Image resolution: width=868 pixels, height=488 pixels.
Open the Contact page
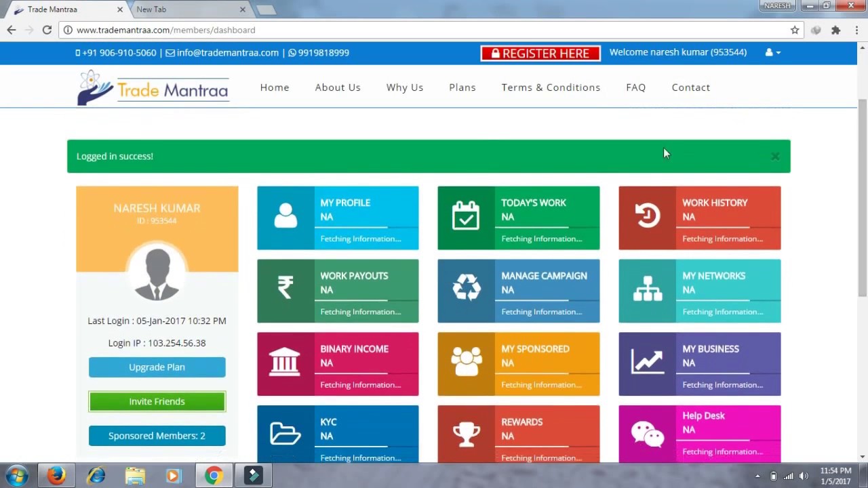pyautogui.click(x=691, y=87)
